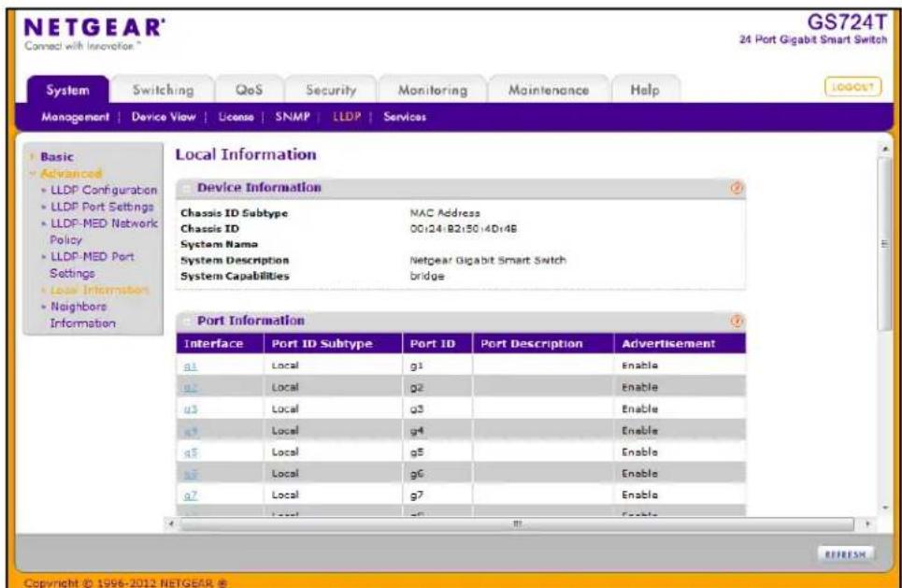Viewport: 902px width, 588px height.
Task: Open the Services submenu
Action: coord(405,117)
